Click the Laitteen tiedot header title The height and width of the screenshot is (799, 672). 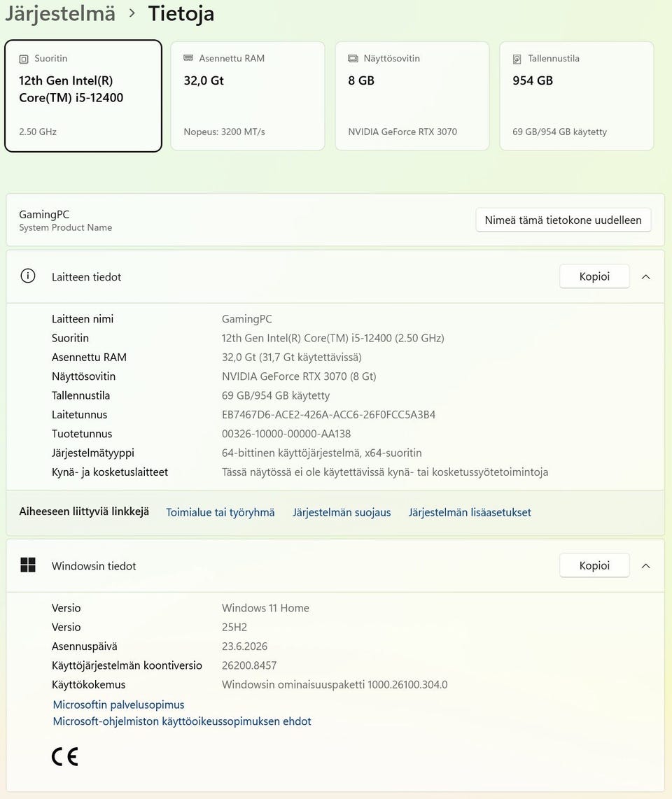point(86,276)
